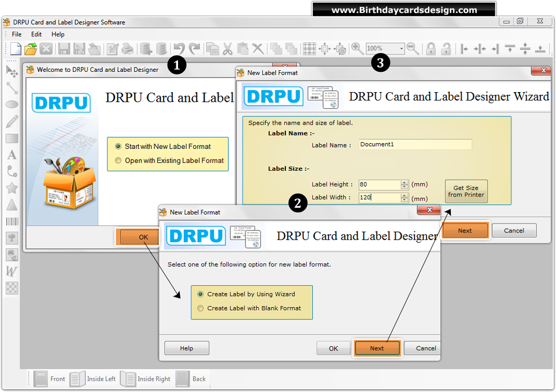Click the Cut scissors icon
This screenshot has width=556, height=392.
tap(227, 48)
